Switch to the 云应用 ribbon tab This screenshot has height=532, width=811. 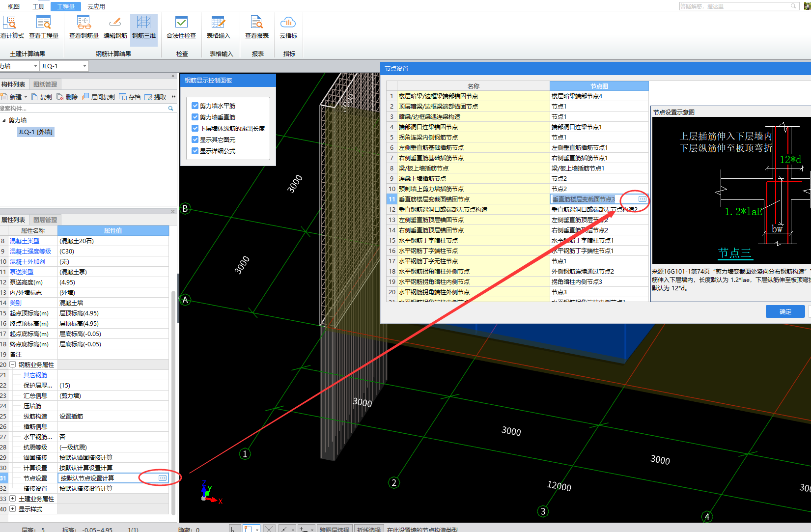pyautogui.click(x=96, y=6)
